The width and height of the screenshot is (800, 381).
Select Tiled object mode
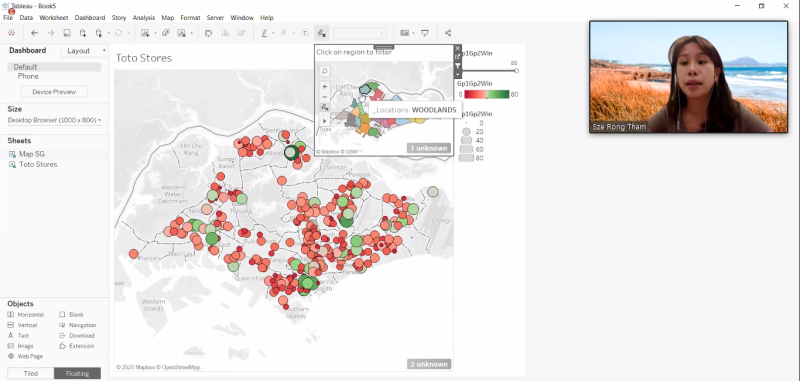[x=31, y=373]
